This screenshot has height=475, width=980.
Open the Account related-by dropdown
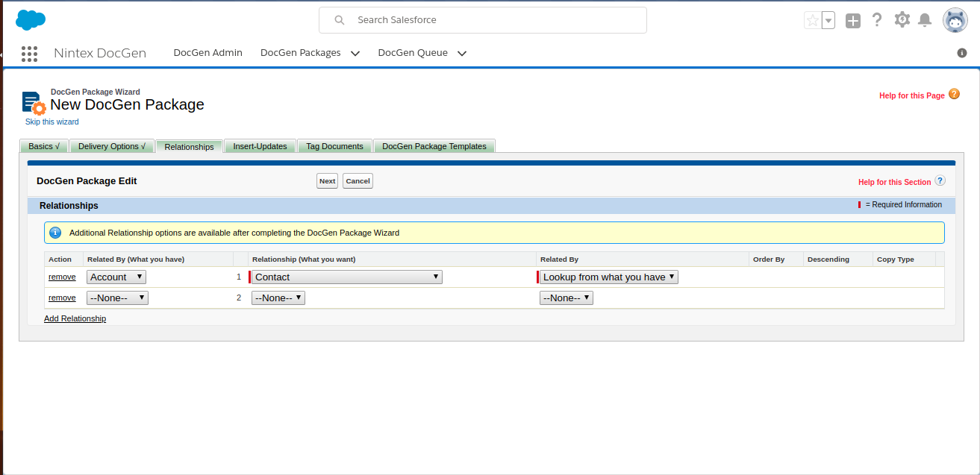(116, 277)
